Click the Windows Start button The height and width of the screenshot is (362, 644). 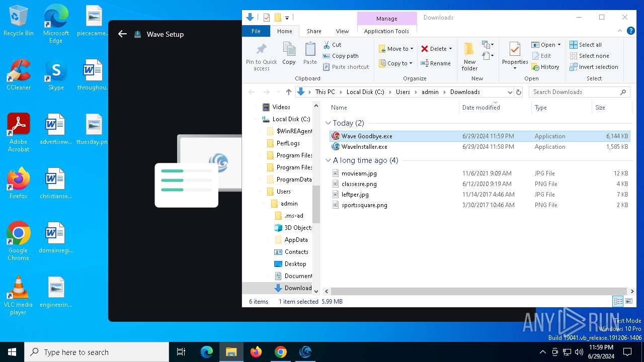pos(12,352)
